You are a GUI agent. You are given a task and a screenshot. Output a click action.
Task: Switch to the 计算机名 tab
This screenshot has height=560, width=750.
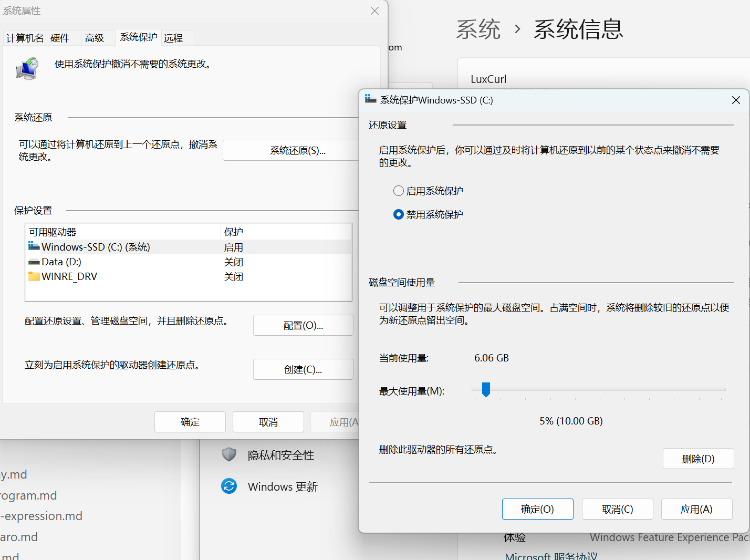pos(25,38)
